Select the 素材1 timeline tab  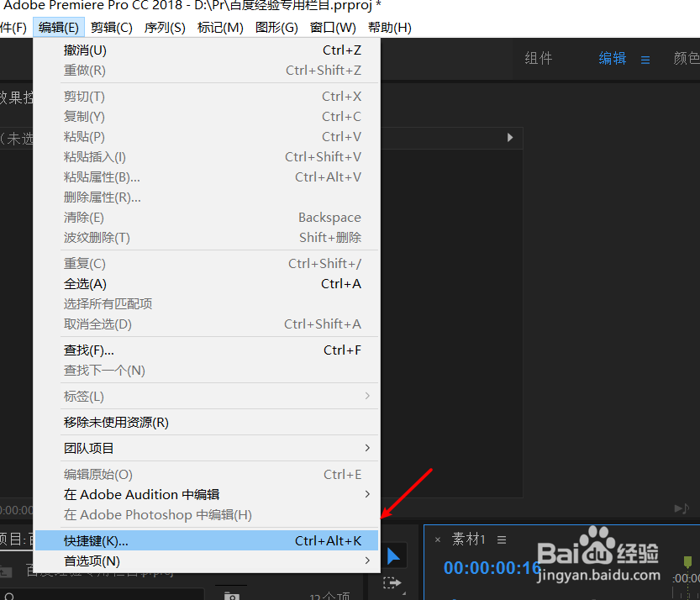click(x=468, y=539)
